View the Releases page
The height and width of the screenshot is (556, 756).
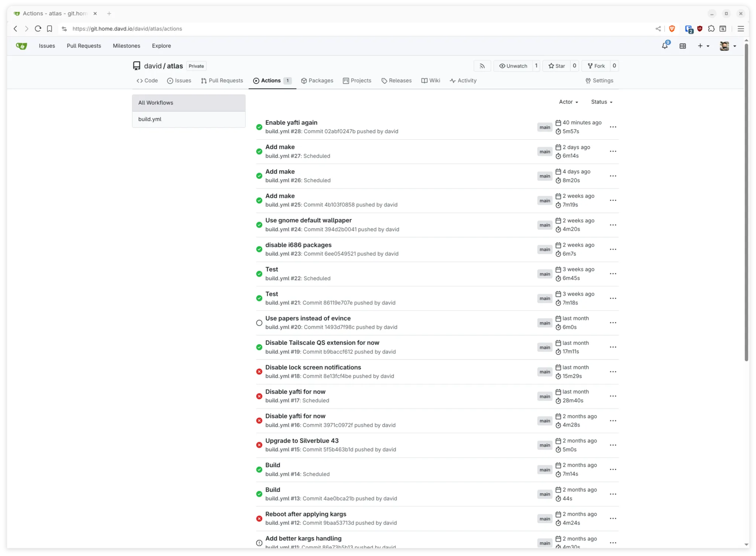click(x=397, y=81)
